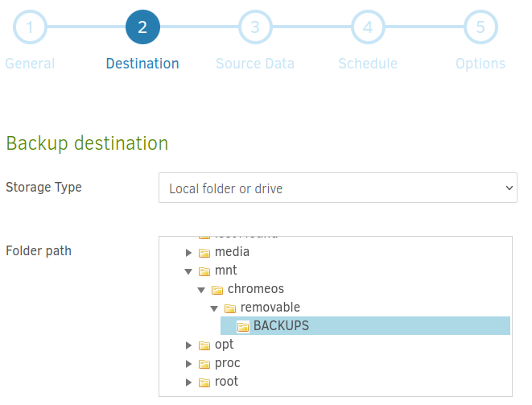Select step 2 Destination circle
Viewport: 532px width, 405px height.
[x=142, y=27]
